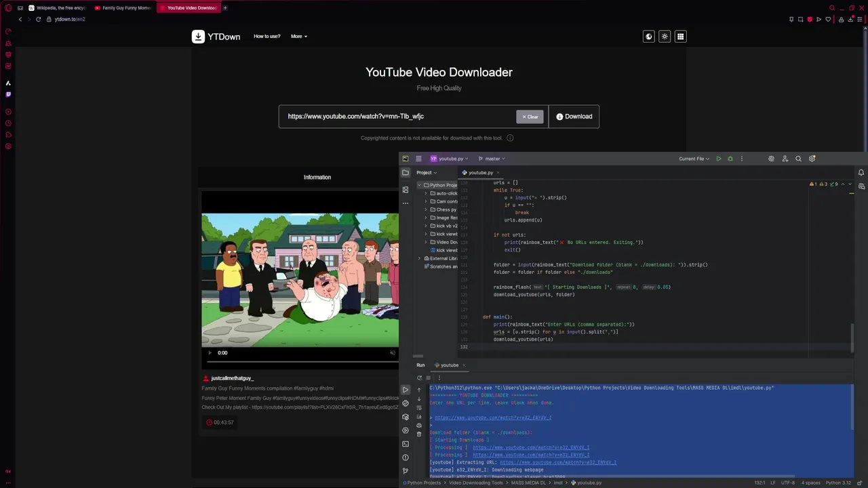Click the info icon next to copyright notice
Image resolution: width=868 pixels, height=488 pixels.
[x=510, y=138]
